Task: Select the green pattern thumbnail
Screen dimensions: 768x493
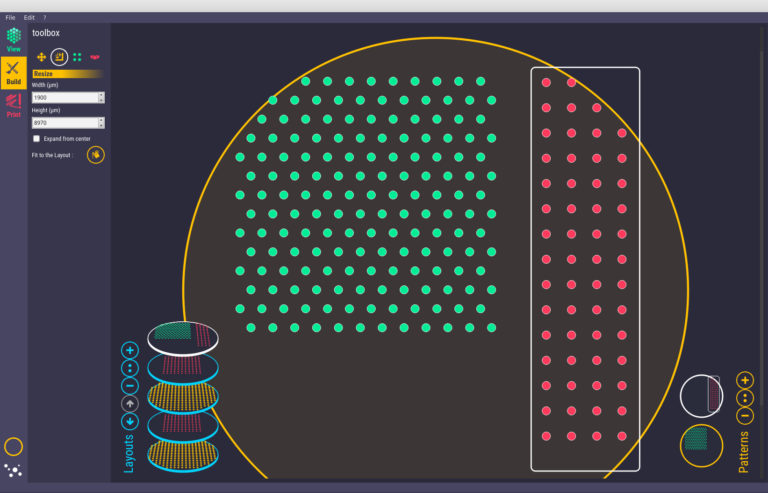Action: coord(701,445)
